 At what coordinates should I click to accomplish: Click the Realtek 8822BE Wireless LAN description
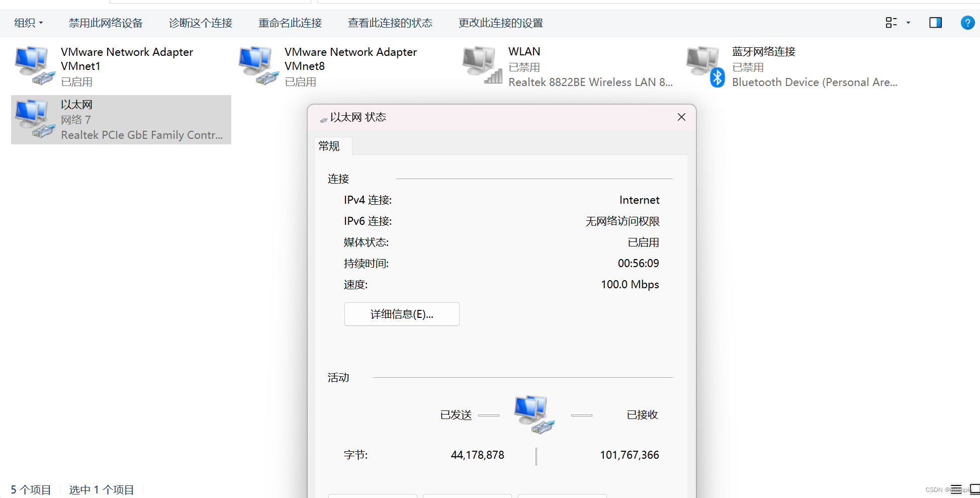(590, 82)
